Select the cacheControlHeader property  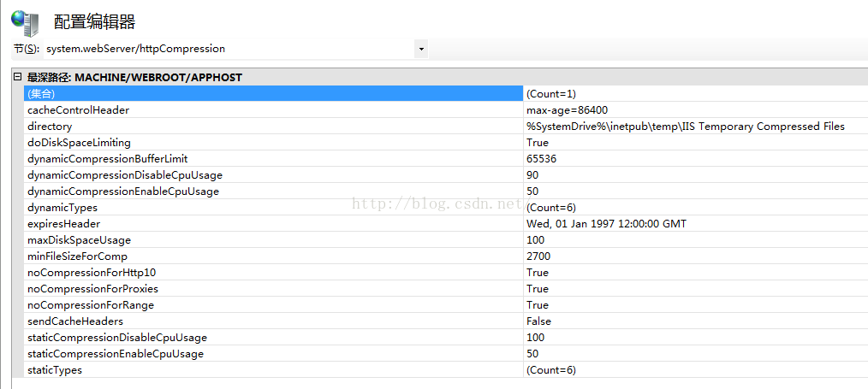tap(79, 110)
